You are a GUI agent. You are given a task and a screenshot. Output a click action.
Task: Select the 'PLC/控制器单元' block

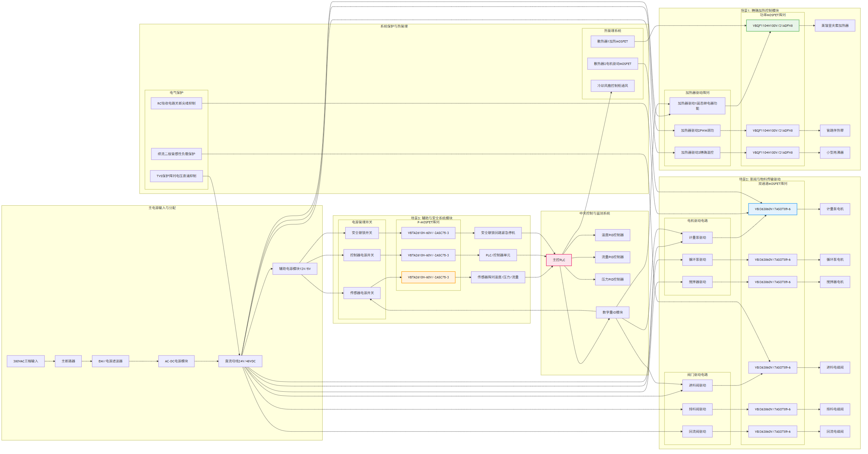pyautogui.click(x=498, y=255)
